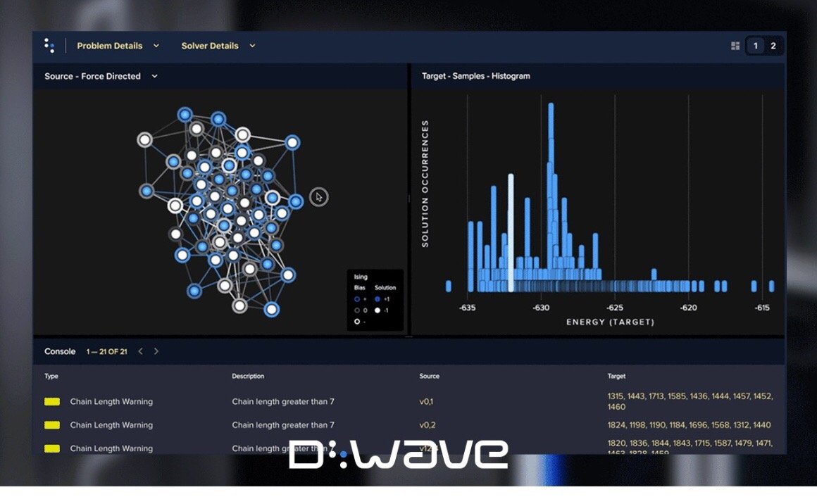Click the +1 solution legend marker
Screen dimensions: 817x504
coord(378,299)
